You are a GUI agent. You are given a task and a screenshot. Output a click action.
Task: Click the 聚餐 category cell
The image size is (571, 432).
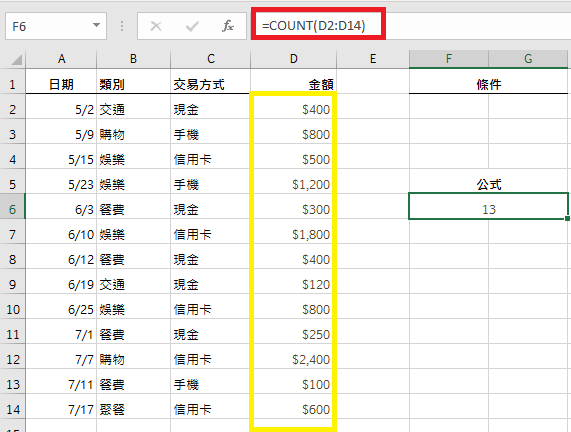point(133,409)
